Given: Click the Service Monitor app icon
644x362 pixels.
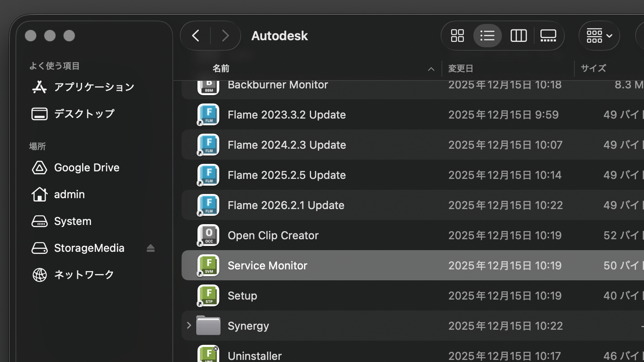Looking at the screenshot, I should click(208, 265).
